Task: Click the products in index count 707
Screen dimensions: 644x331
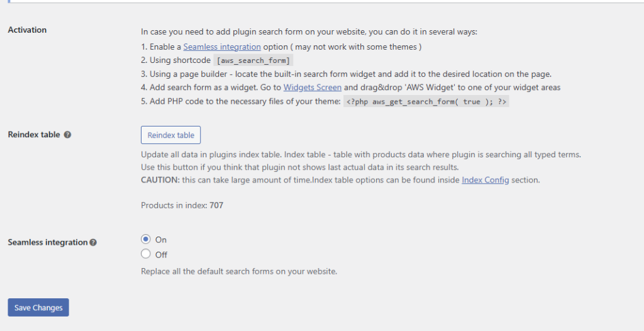Action: pyautogui.click(x=216, y=205)
